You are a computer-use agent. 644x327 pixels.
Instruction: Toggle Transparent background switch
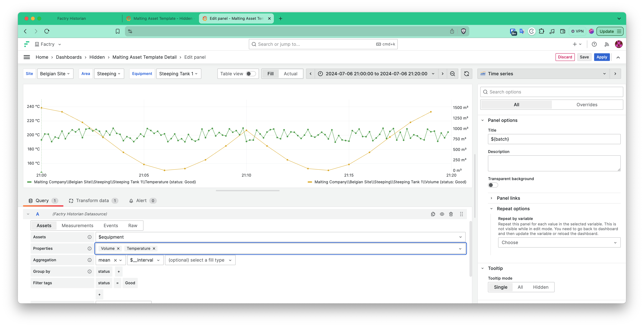(x=493, y=185)
